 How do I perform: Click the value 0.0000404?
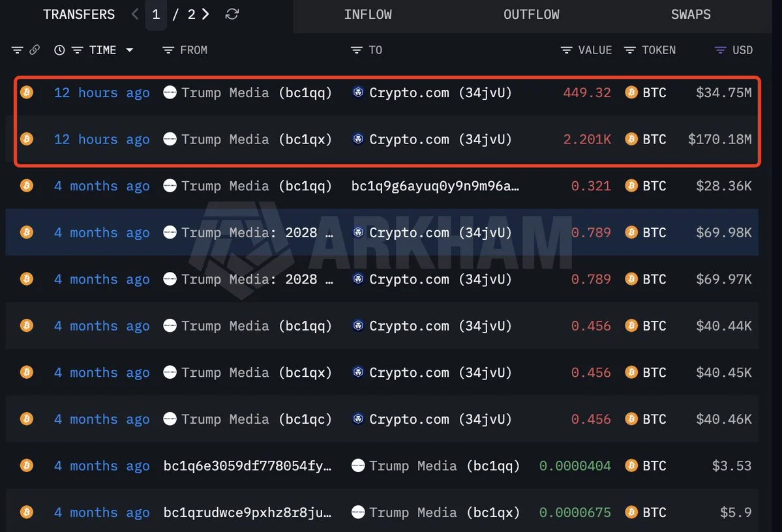point(575,465)
